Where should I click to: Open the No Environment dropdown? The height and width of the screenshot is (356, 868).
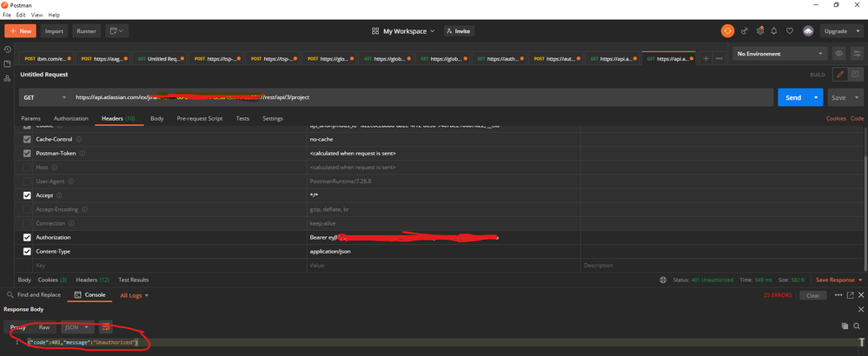pos(780,54)
